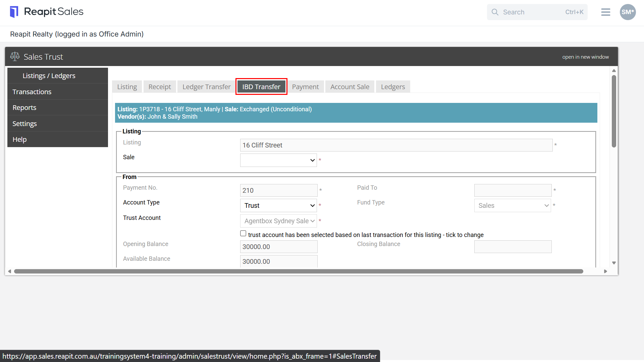Open the Reports sidebar item
The height and width of the screenshot is (362, 644).
(x=58, y=108)
